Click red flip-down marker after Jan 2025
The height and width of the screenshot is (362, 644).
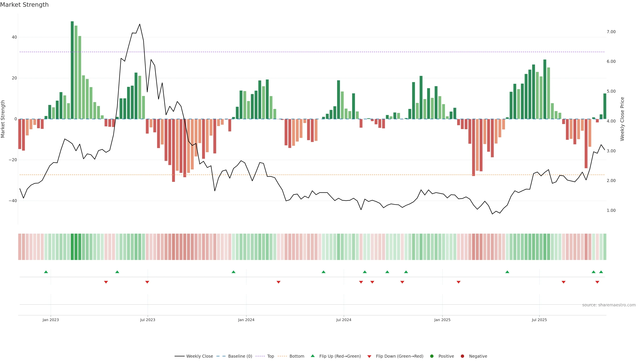pos(459,282)
